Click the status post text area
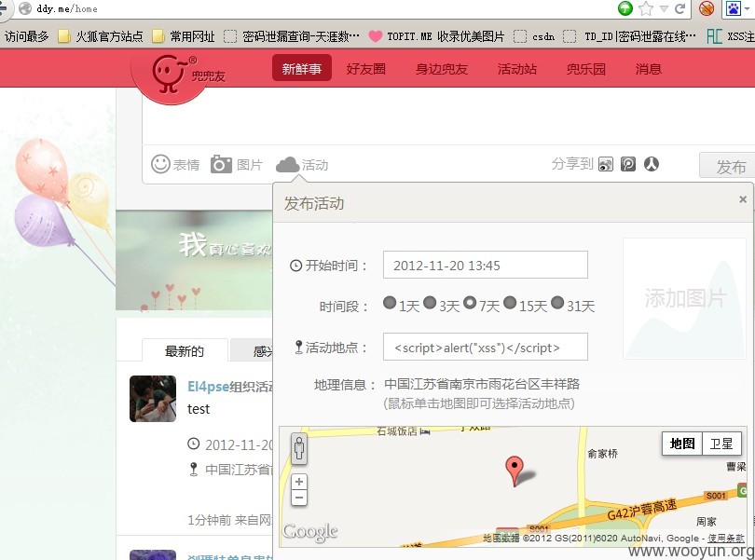 [x=447, y=118]
